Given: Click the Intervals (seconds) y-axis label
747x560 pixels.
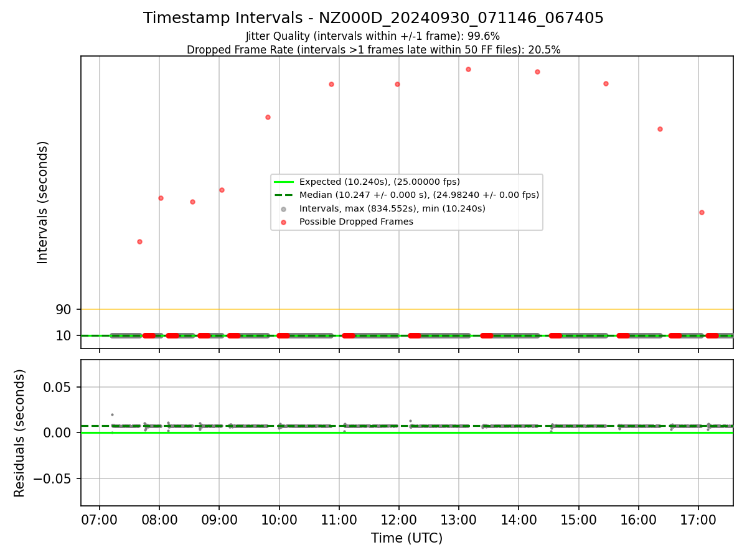Looking at the screenshot, I should click(x=43, y=202).
